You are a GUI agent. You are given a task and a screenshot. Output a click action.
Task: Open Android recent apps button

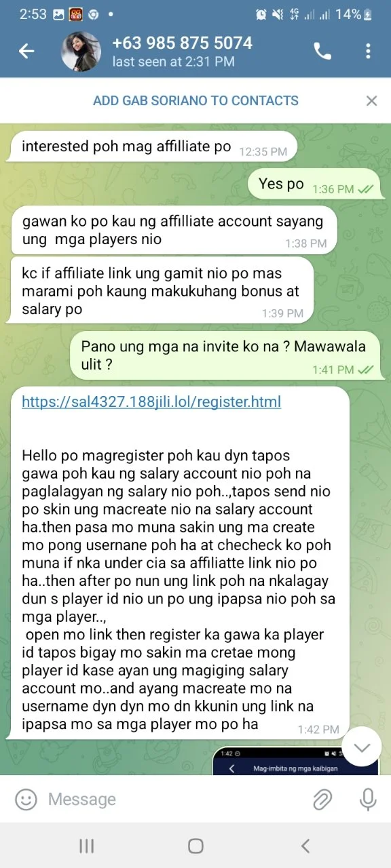(x=86, y=846)
